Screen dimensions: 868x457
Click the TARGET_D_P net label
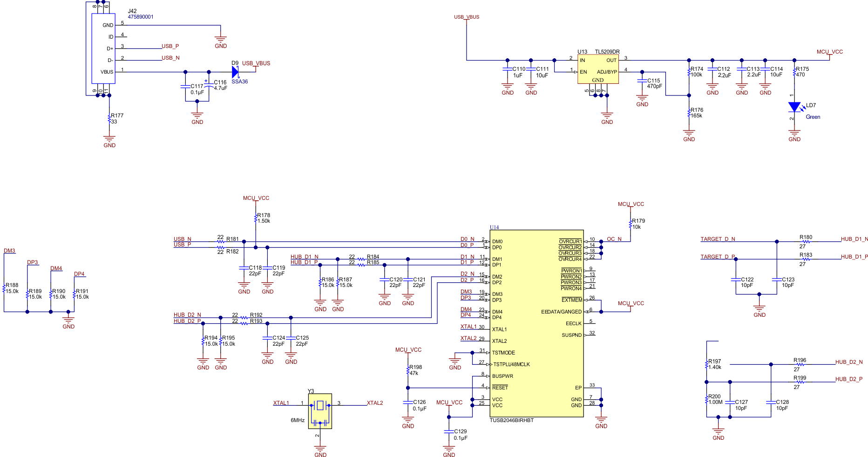pyautogui.click(x=718, y=257)
